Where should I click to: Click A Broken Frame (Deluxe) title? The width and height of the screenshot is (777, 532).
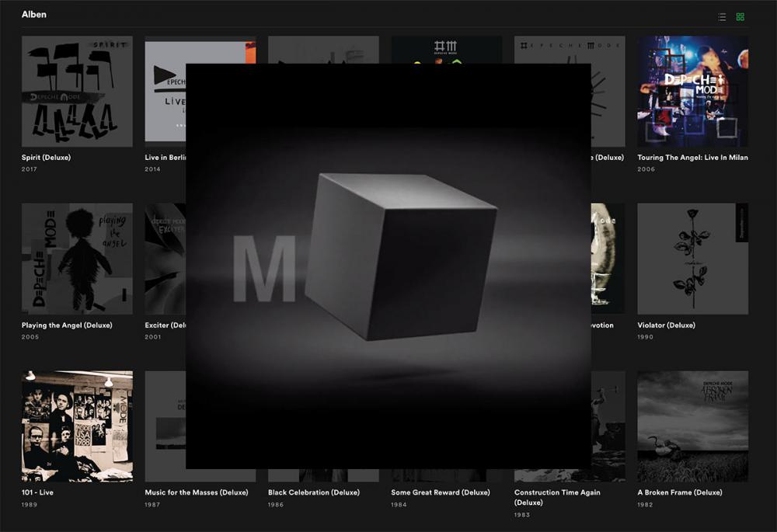680,492
